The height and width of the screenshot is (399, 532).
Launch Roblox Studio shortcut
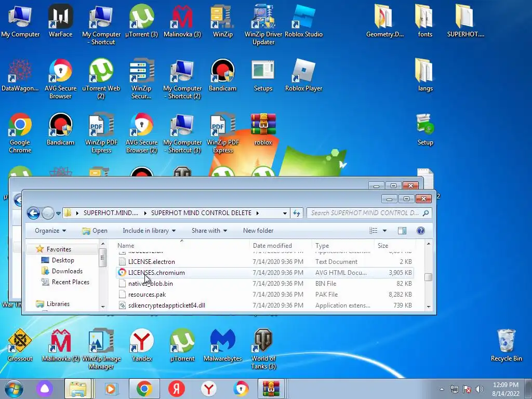point(303,20)
